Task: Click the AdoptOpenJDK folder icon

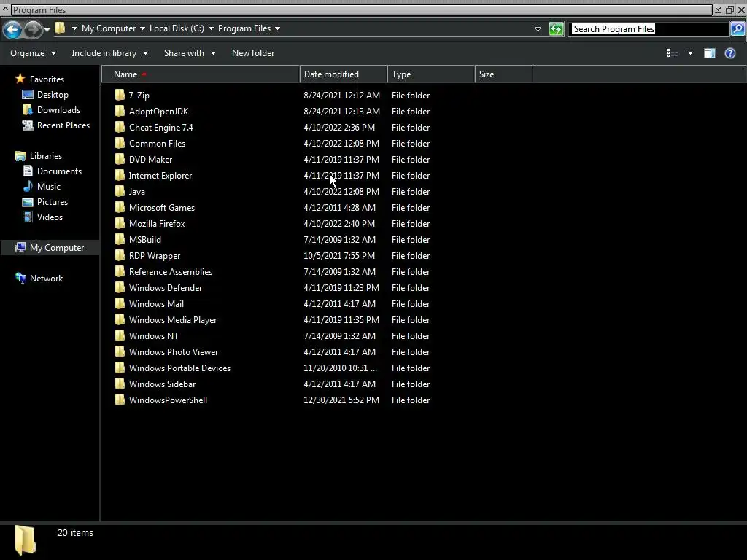Action: tap(120, 111)
